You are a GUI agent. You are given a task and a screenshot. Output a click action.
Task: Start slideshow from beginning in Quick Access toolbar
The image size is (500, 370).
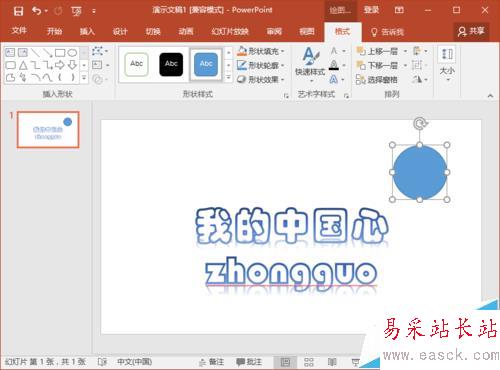point(76,11)
